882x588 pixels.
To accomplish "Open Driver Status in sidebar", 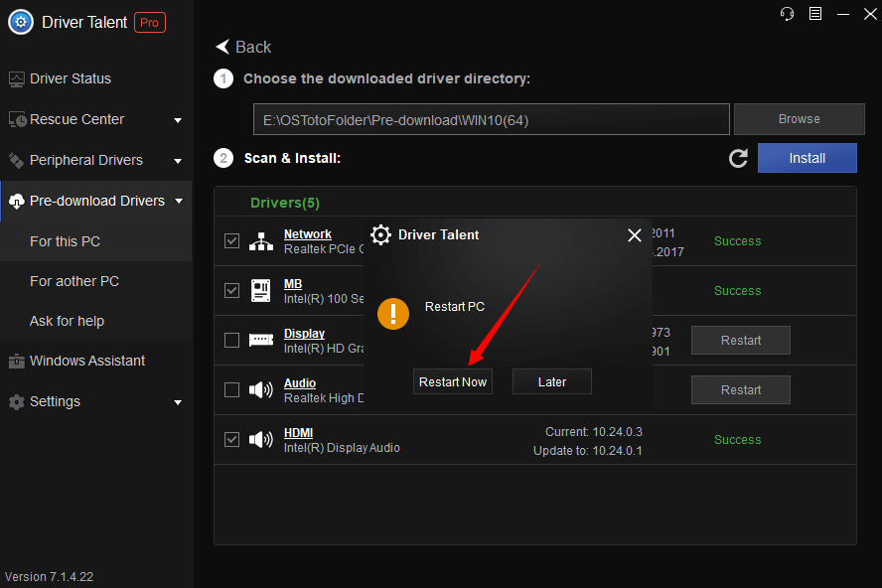I will 71,78.
